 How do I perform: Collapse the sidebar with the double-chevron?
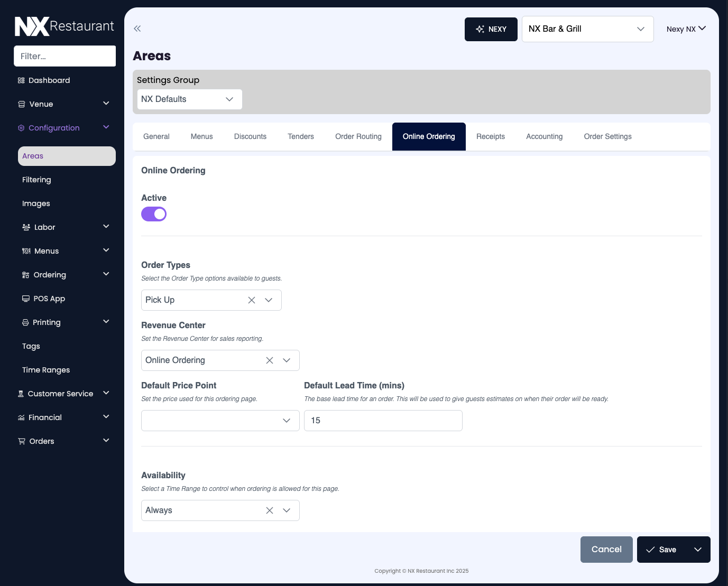137,29
